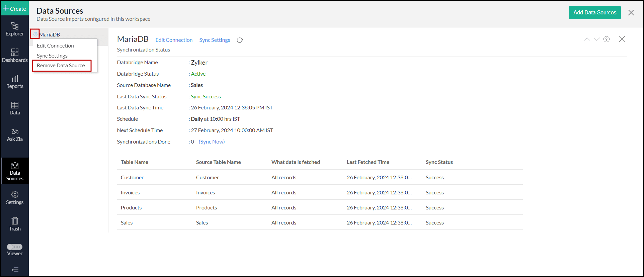This screenshot has width=644, height=277.
Task: Collapse the left sidebar panel
Action: [15, 270]
